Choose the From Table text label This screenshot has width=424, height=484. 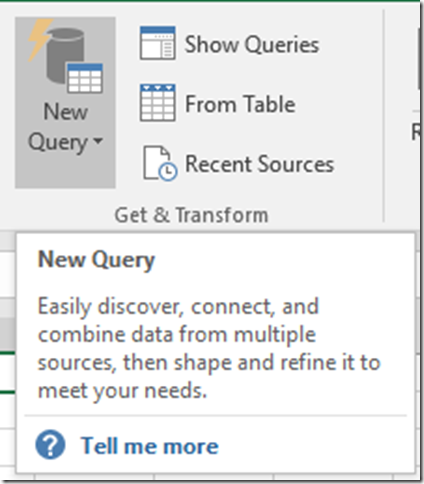pos(240,104)
